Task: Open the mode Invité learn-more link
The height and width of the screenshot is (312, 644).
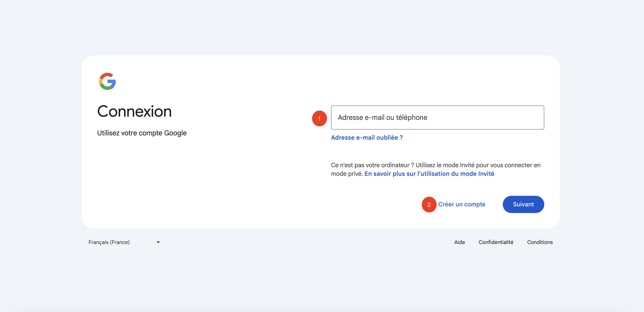Action: coord(429,174)
